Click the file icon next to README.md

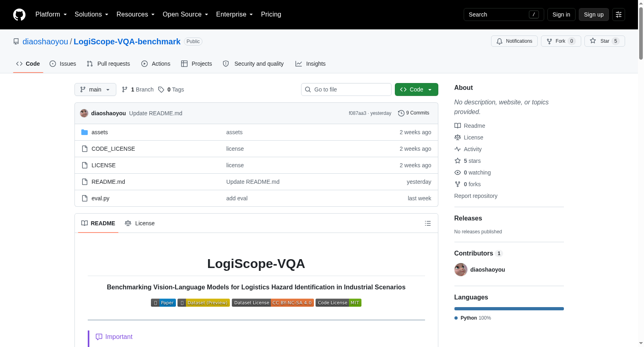click(85, 182)
